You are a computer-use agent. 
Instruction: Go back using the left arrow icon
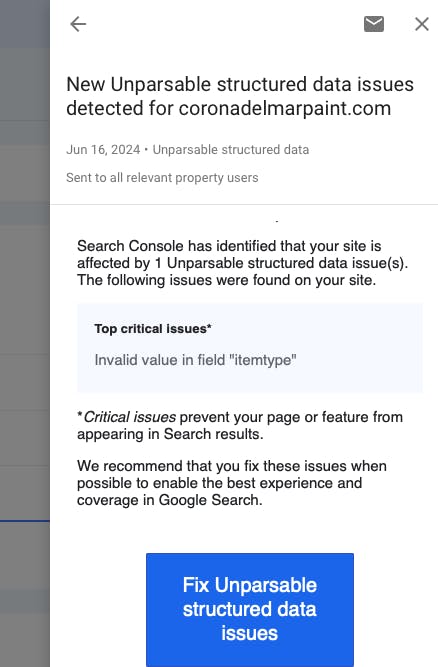point(78,24)
